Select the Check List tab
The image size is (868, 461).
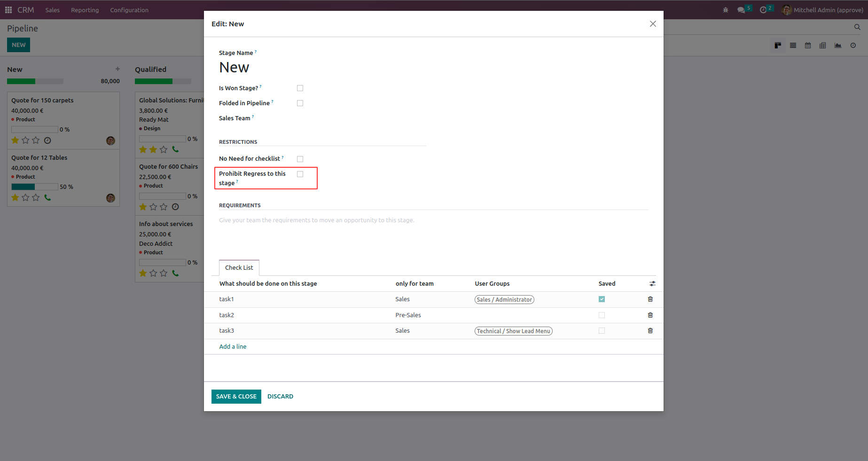239,268
